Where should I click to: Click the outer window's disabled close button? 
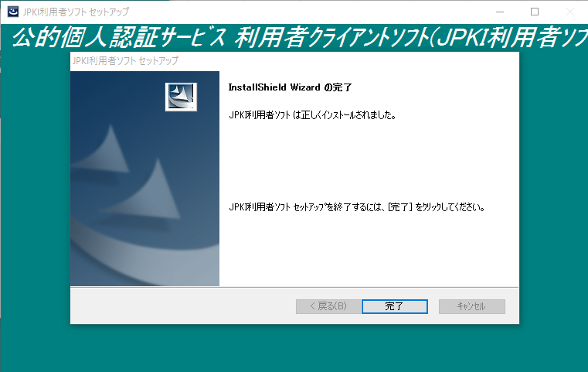pyautogui.click(x=570, y=12)
